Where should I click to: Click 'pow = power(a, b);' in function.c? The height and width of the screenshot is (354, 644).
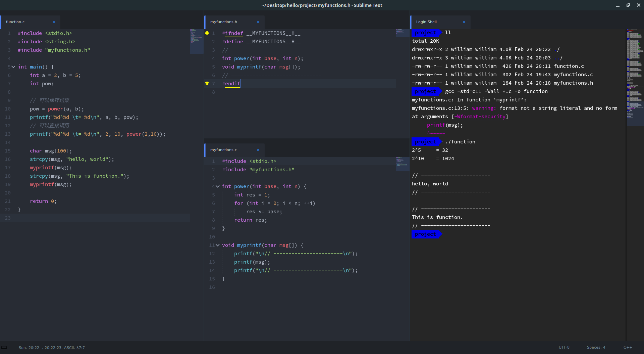tap(57, 109)
